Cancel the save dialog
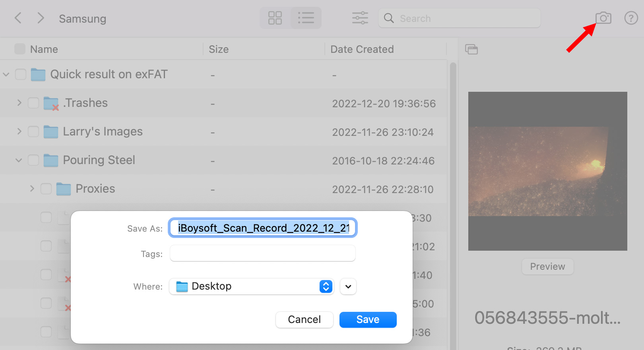The width and height of the screenshot is (644, 350). (304, 320)
